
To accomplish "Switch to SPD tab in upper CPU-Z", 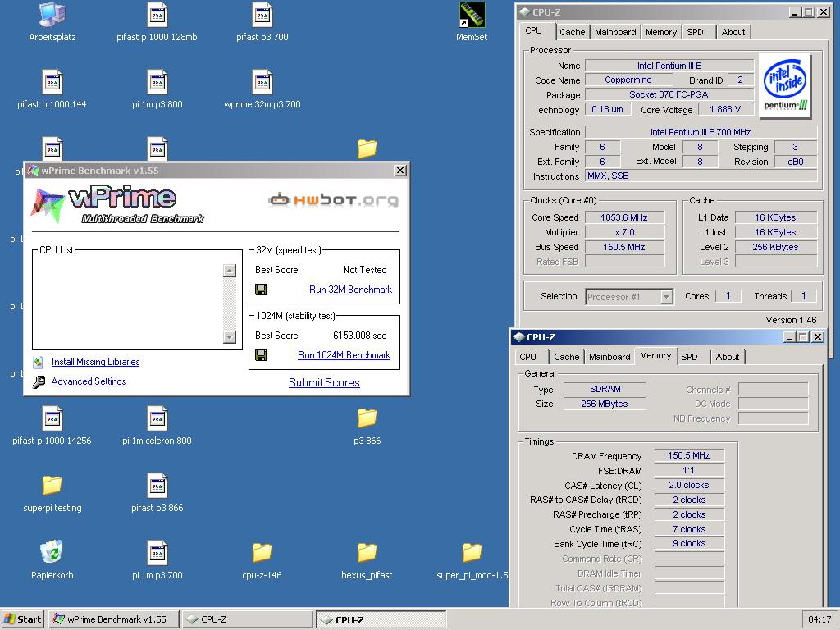I will coord(696,32).
